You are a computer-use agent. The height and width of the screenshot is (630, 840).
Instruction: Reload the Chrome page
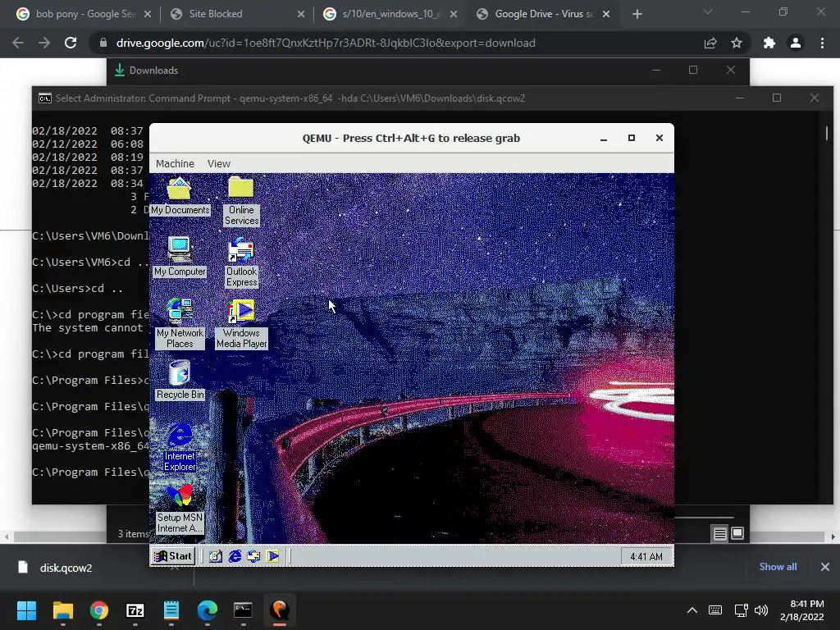point(71,43)
